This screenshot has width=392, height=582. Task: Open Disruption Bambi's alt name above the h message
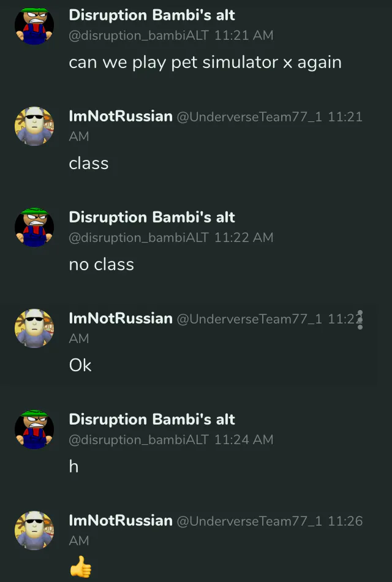(152, 420)
